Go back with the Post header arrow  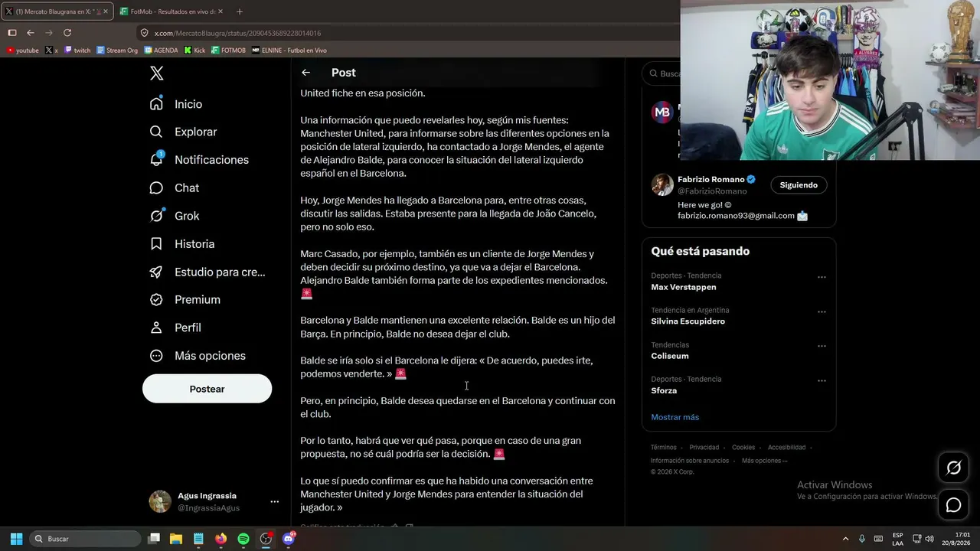click(x=305, y=73)
